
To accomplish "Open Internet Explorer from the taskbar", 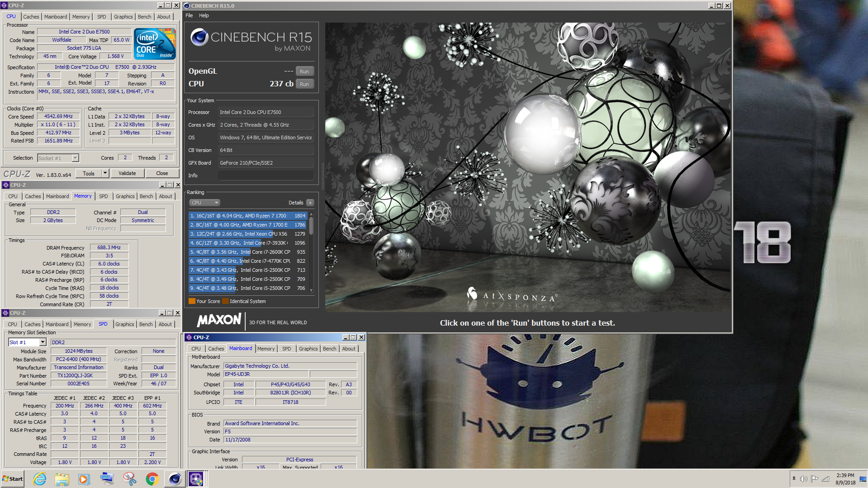I will point(40,479).
